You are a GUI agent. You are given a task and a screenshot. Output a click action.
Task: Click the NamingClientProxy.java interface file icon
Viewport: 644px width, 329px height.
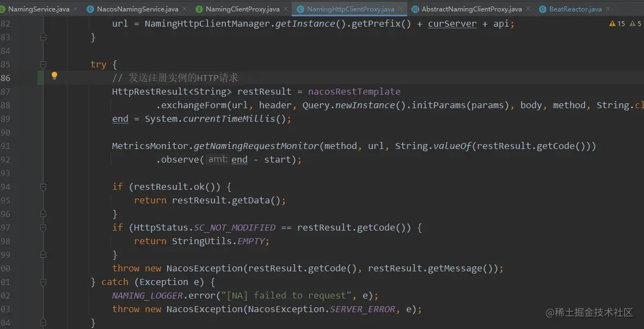(x=199, y=9)
